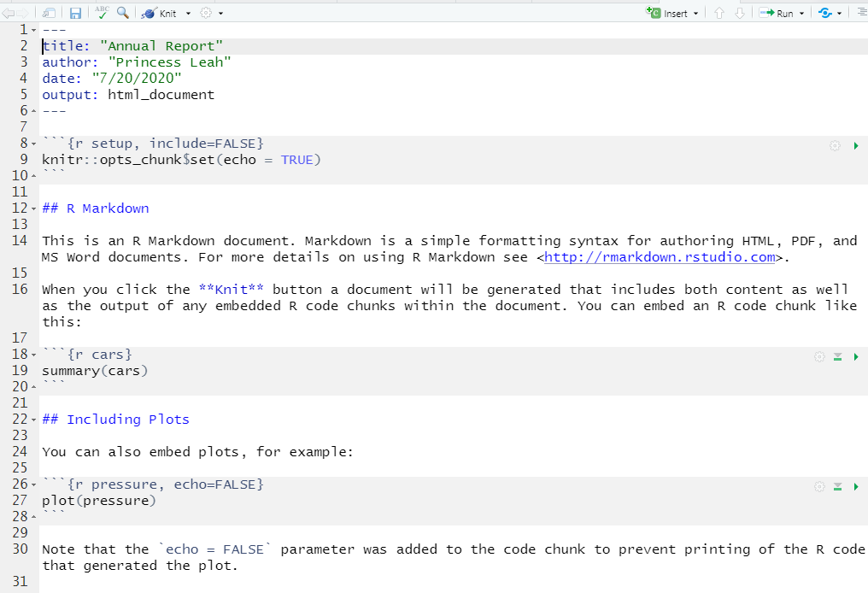Viewport: 868px width, 593px height.
Task: Open pressure chunk options gear
Action: [819, 487]
